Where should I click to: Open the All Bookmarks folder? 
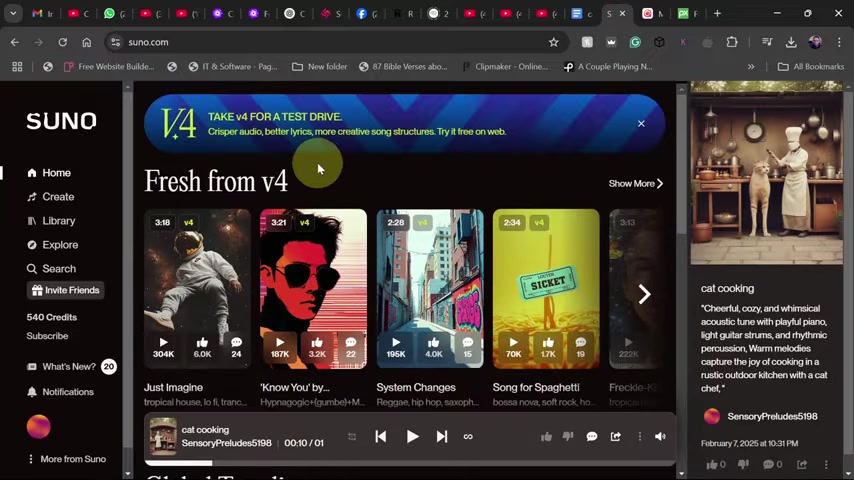point(811,66)
